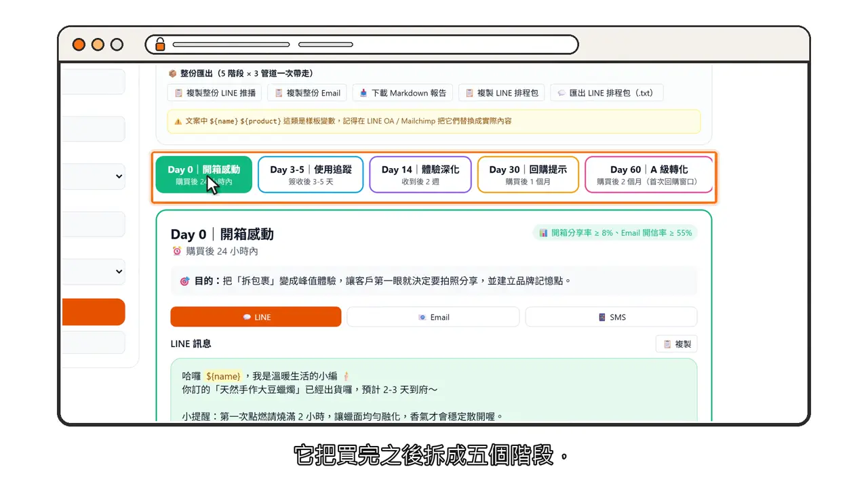868x488 pixels.
Task: Click the orange window control dot
Action: [79, 45]
